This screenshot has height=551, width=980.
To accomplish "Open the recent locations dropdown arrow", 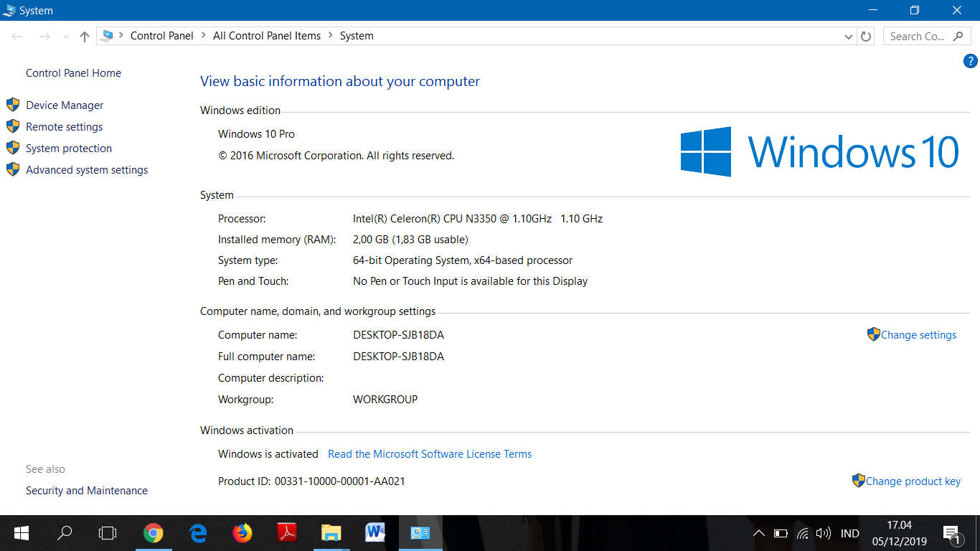I will 66,37.
